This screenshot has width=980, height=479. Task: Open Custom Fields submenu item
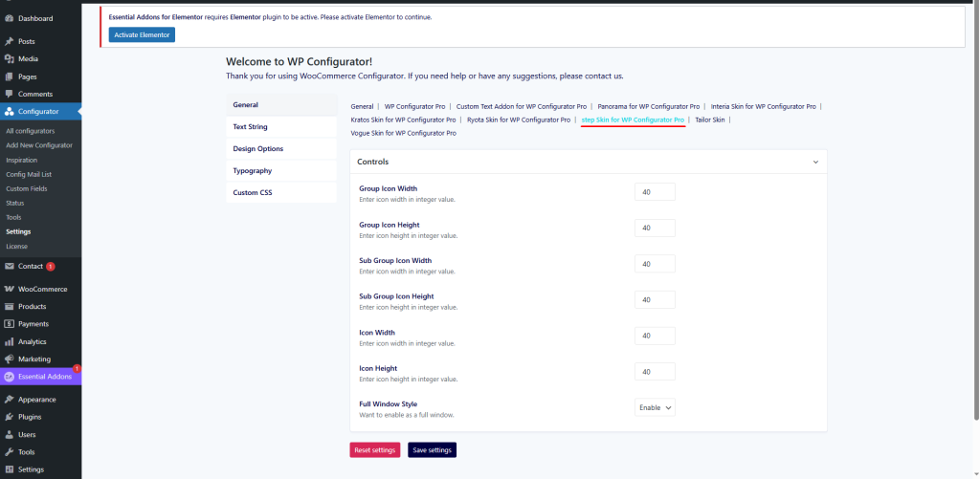click(26, 188)
